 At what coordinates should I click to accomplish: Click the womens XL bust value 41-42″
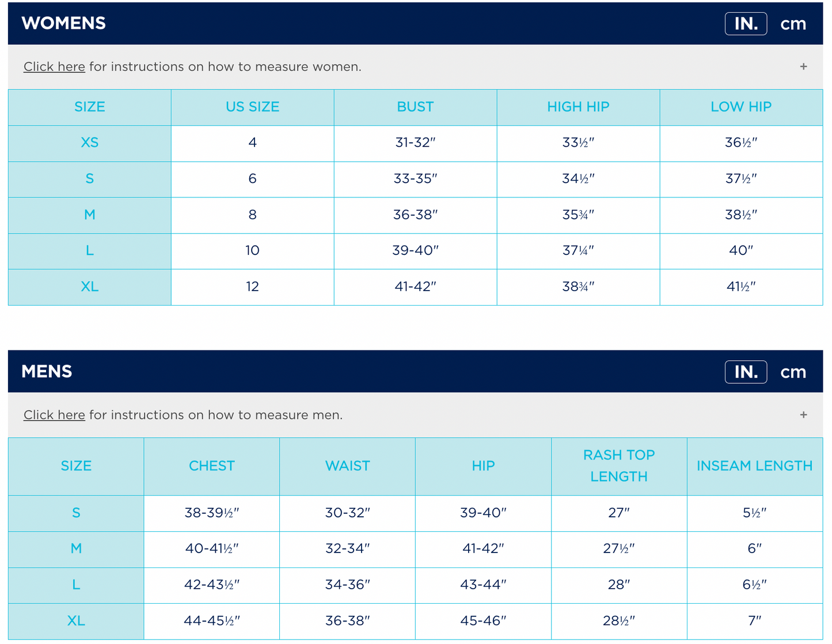tap(415, 287)
